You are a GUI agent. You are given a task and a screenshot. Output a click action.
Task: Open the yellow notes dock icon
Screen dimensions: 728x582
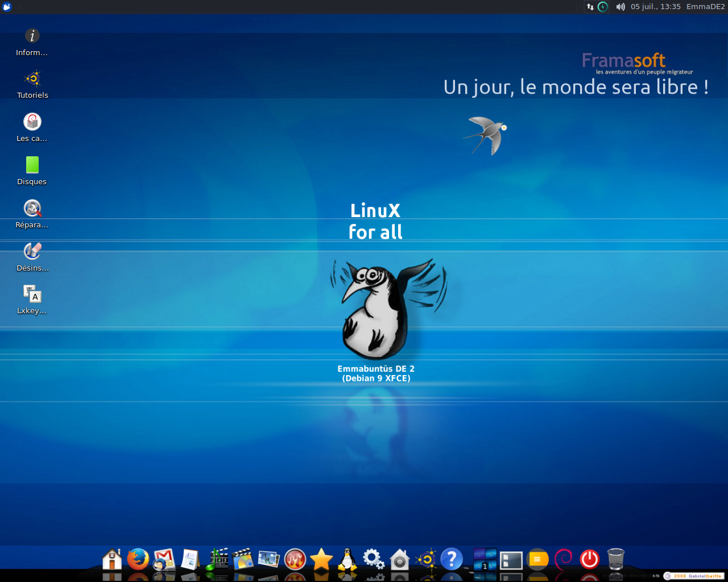point(537,559)
